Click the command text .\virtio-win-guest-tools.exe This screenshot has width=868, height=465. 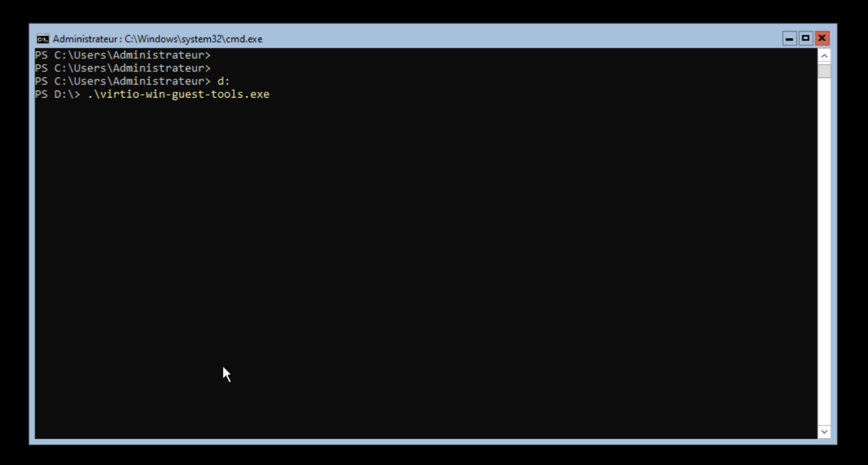pyautogui.click(x=179, y=94)
